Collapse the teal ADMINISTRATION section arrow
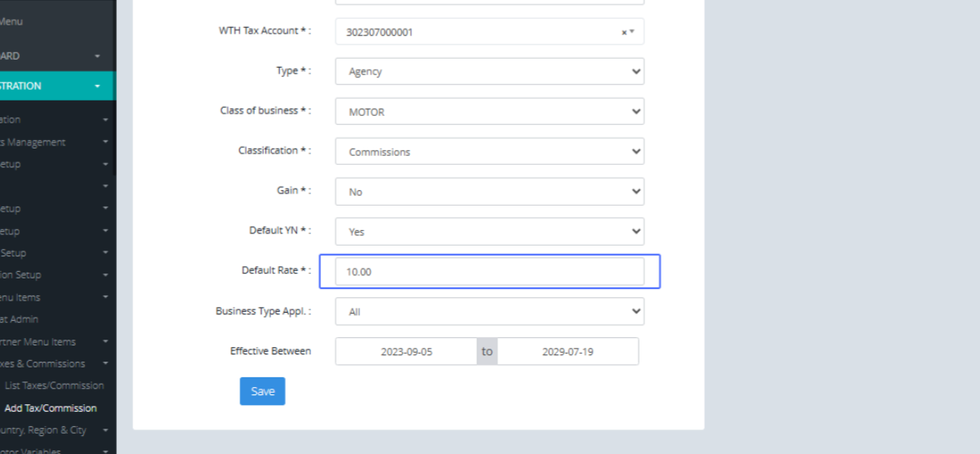This screenshot has width=980, height=454. tap(97, 86)
